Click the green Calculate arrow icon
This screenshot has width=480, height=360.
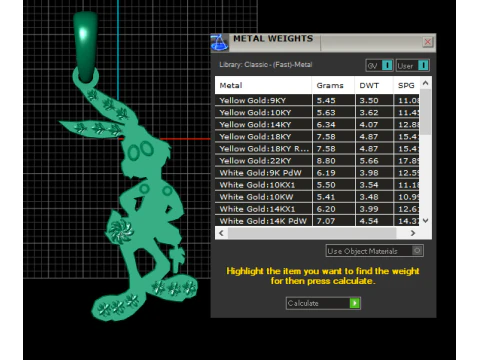click(355, 303)
